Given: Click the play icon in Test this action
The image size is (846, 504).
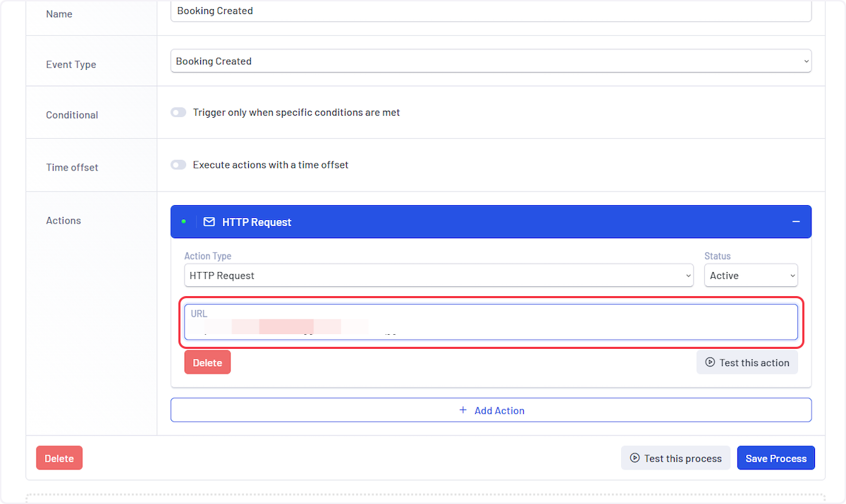Looking at the screenshot, I should click(x=710, y=362).
